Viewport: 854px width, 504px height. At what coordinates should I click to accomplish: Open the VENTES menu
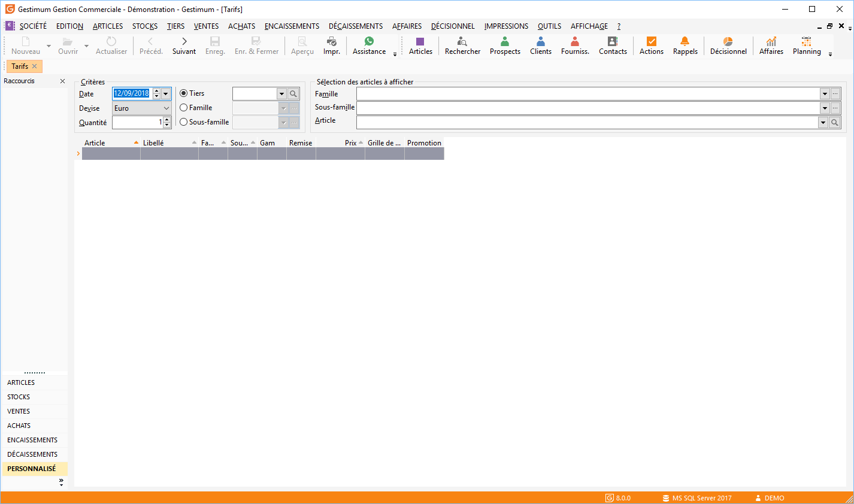[206, 26]
